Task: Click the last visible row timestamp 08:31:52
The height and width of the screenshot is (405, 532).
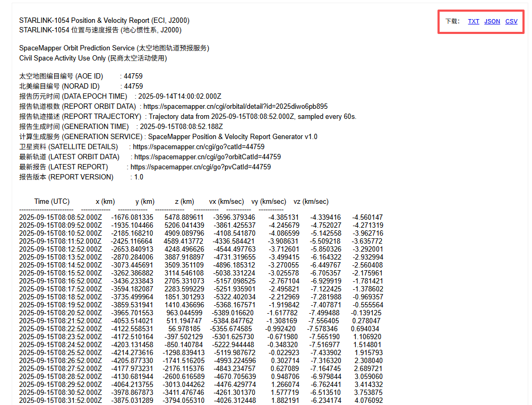Action: [x=61, y=400]
